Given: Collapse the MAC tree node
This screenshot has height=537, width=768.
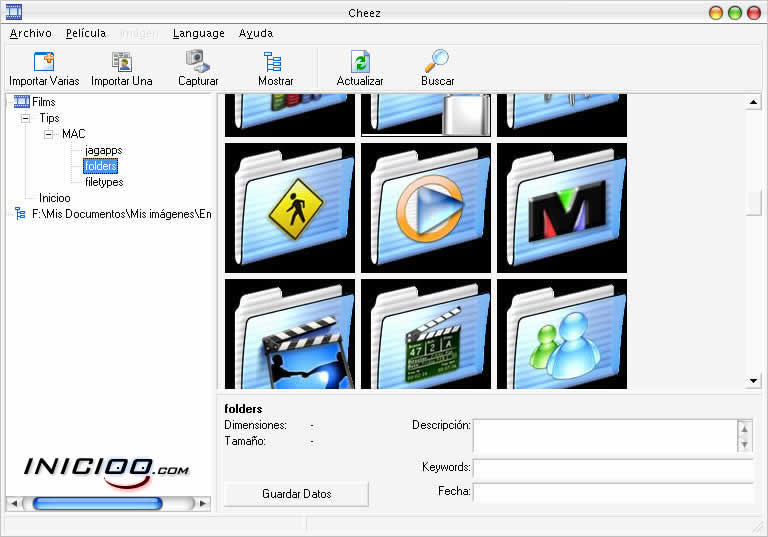Looking at the screenshot, I should (48, 134).
